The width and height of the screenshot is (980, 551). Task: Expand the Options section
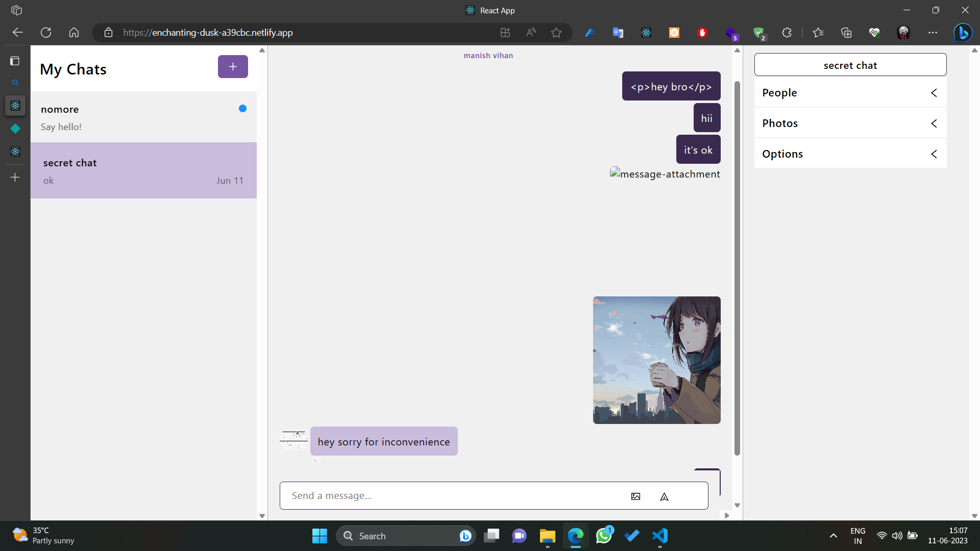click(934, 154)
